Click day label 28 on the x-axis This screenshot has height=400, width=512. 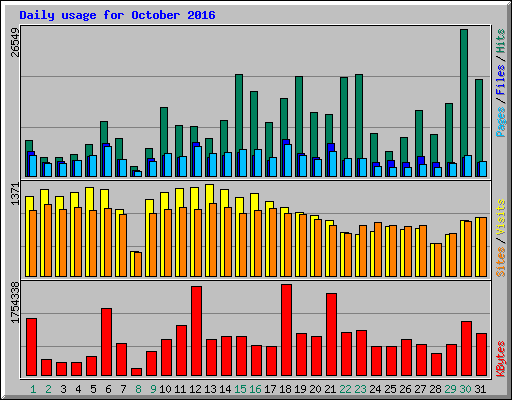(435, 389)
